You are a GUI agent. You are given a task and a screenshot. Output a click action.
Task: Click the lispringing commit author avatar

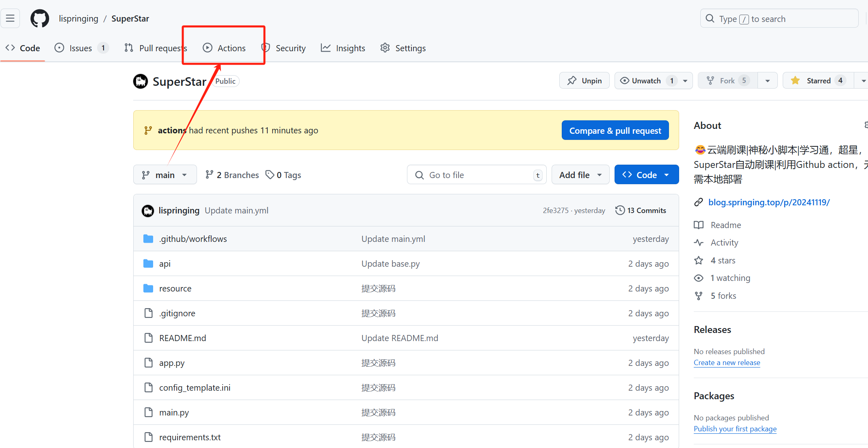tap(148, 211)
